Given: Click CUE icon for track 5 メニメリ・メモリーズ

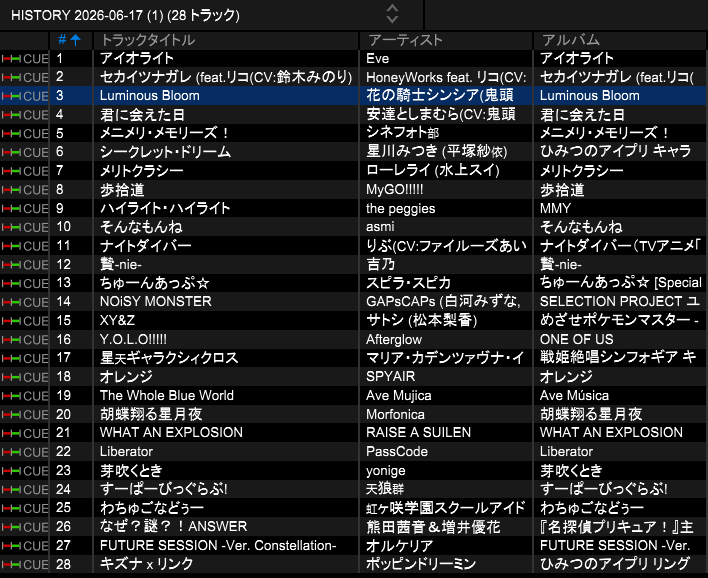Looking at the screenshot, I should point(24,134).
